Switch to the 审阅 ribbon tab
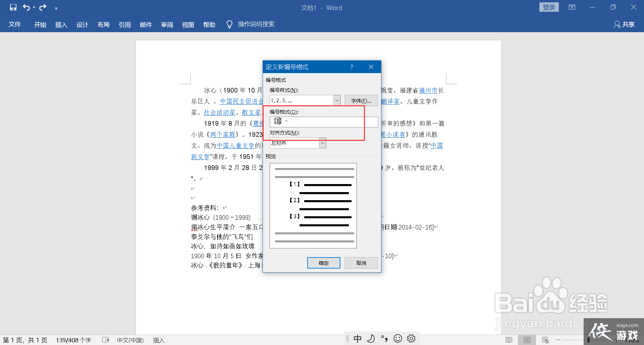 167,24
